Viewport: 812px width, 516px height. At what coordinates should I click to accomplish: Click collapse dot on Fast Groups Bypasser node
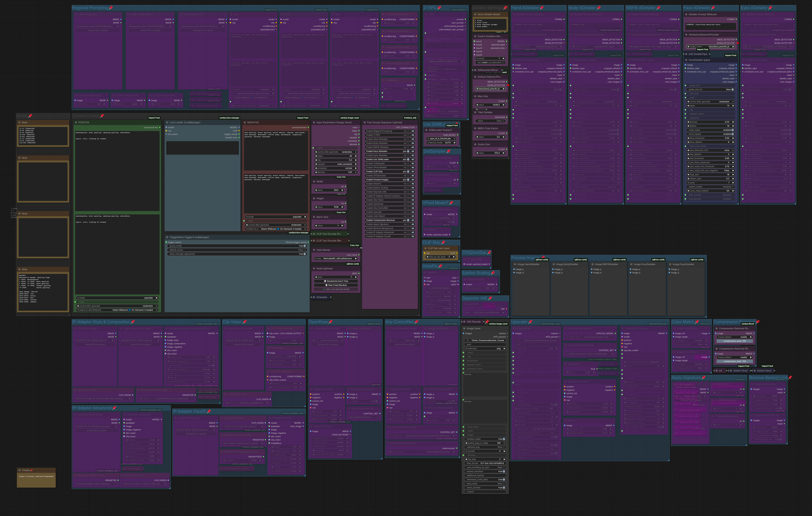(x=364, y=122)
